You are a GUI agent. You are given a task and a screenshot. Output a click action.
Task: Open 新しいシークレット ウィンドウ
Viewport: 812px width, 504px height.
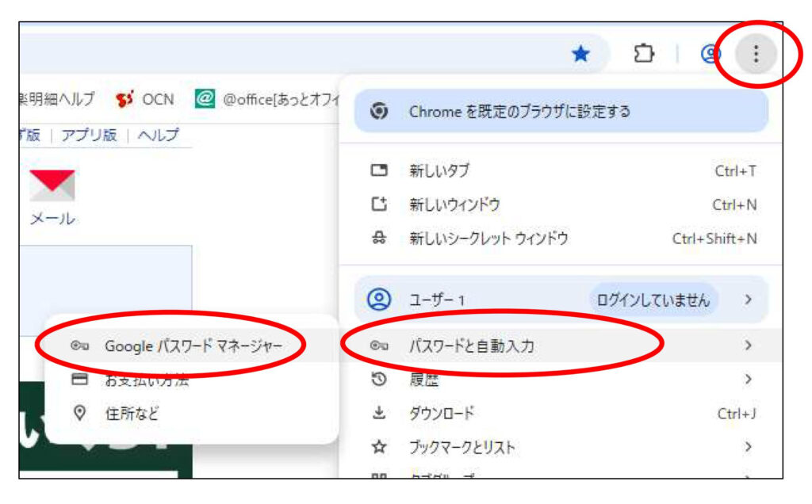pyautogui.click(x=488, y=239)
